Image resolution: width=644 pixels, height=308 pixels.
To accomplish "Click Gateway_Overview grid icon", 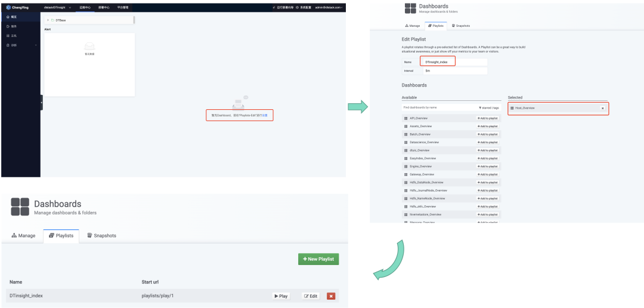I will (406, 174).
